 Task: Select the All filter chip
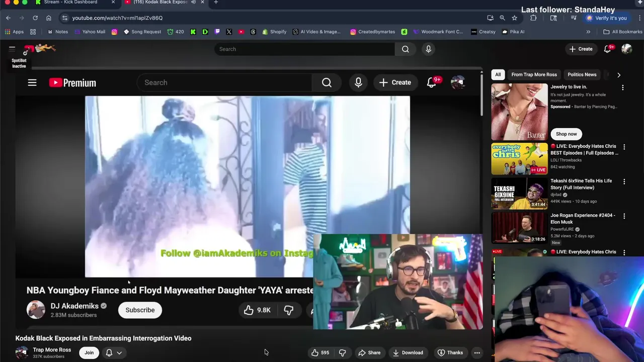point(498,74)
